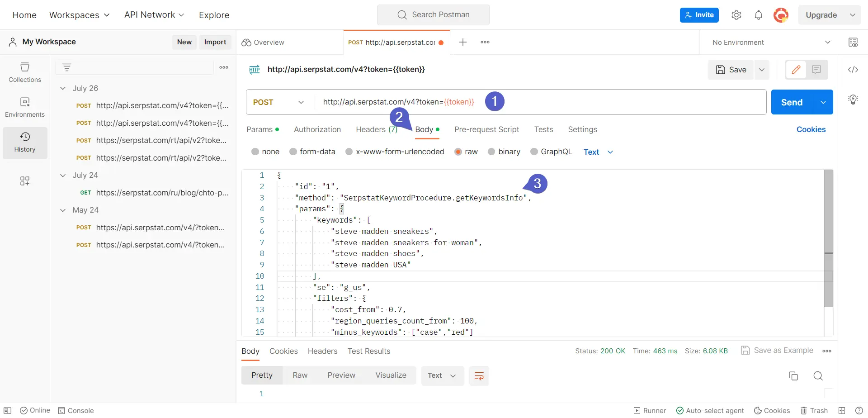The image size is (868, 418).
Task: Open the environment quick look icon
Action: point(853,42)
